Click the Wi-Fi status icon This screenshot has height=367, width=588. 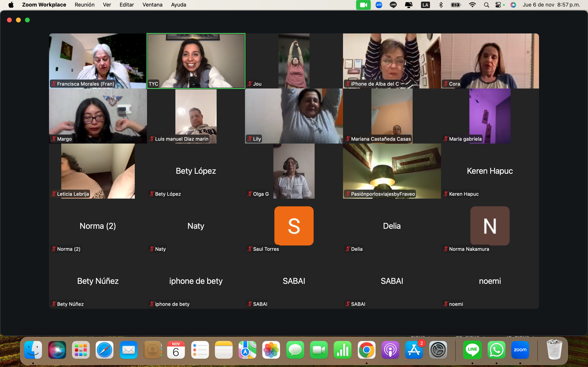tap(472, 5)
